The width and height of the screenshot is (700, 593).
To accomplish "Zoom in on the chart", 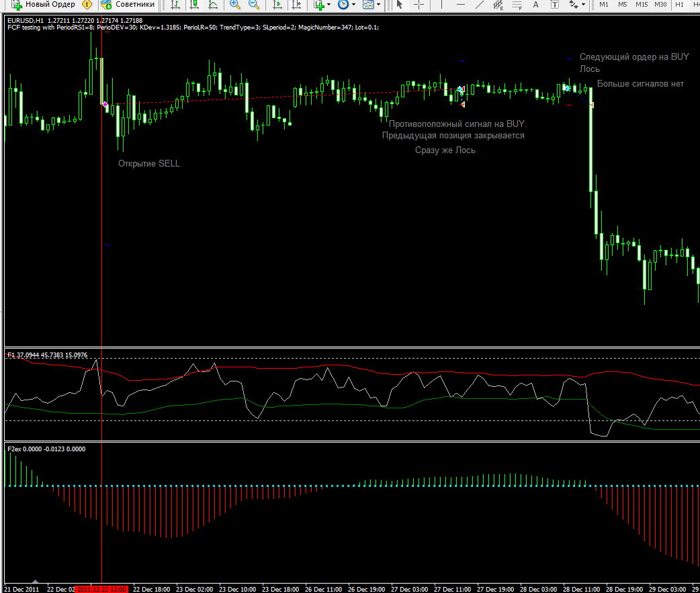I will point(235,5).
